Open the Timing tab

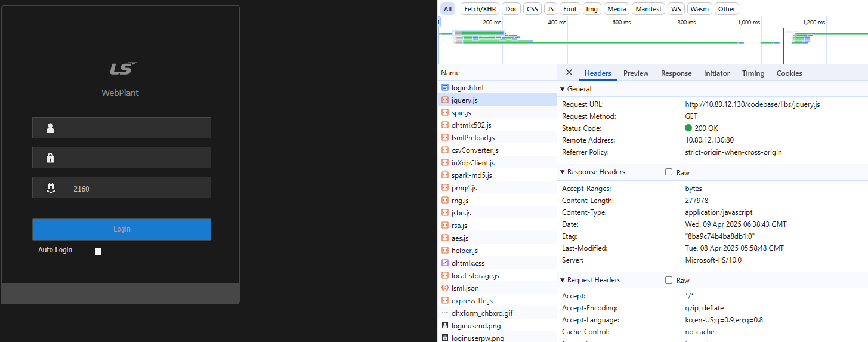click(753, 73)
